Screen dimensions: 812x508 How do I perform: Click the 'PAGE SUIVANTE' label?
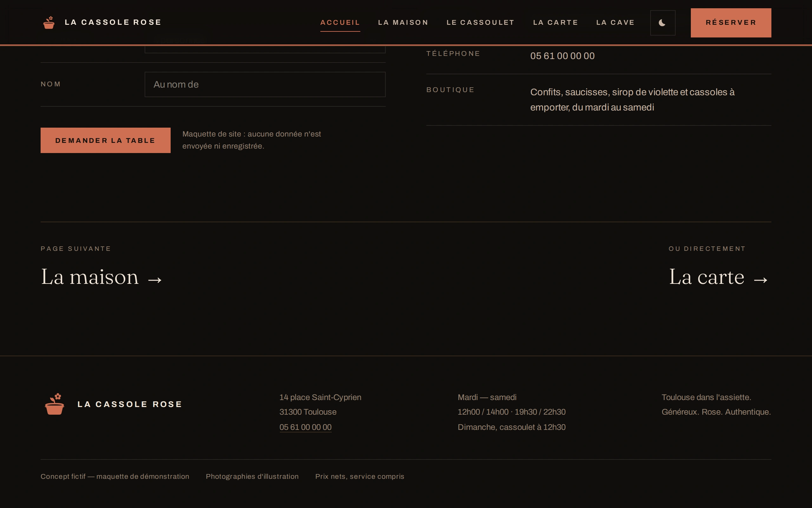(x=76, y=249)
